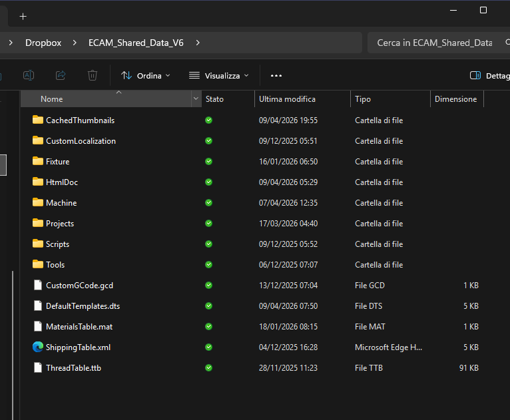Sort by Dimensione column header
Screen dimensions: 510x420
(455, 99)
